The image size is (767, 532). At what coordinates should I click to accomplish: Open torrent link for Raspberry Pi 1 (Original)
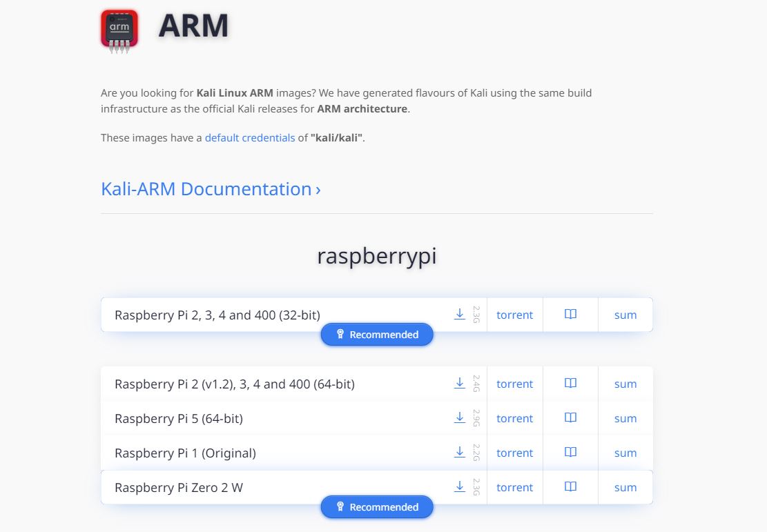click(x=514, y=453)
